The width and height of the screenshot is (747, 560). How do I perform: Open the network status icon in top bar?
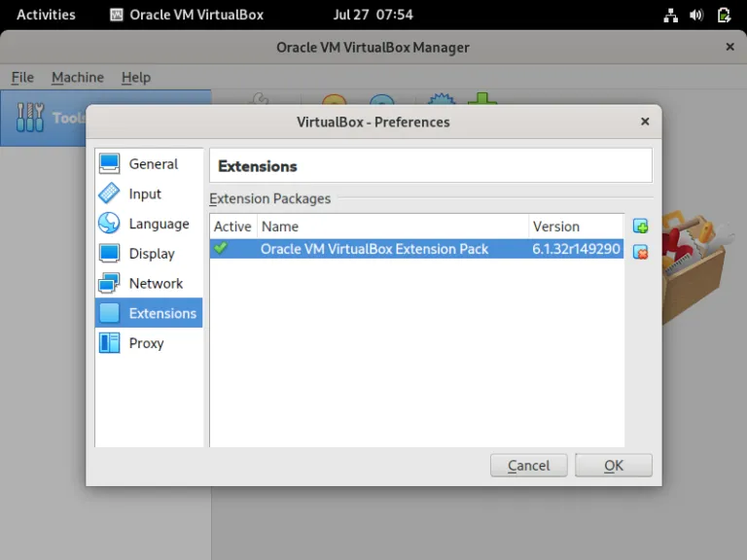point(671,16)
